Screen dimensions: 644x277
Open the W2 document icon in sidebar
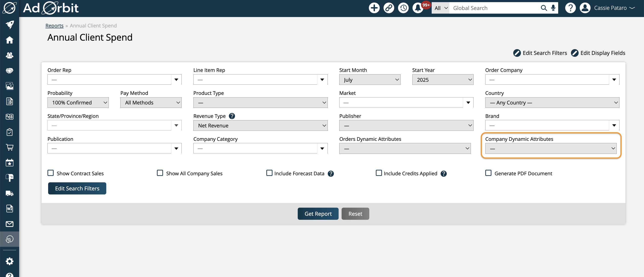point(10,208)
